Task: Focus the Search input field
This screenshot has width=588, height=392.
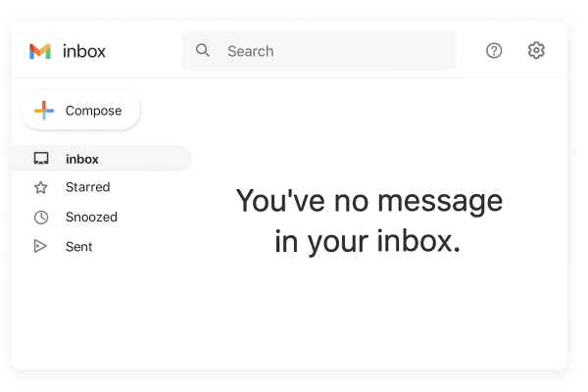Action: [294, 51]
